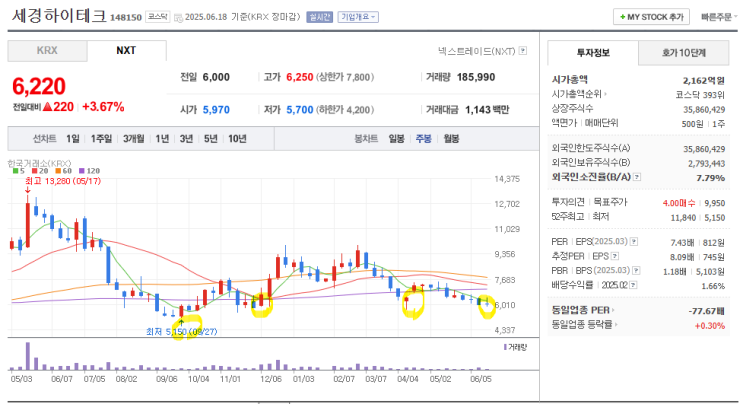743x404 pixels.
Task: Switch candle chart to 월봉
Action: (451, 139)
